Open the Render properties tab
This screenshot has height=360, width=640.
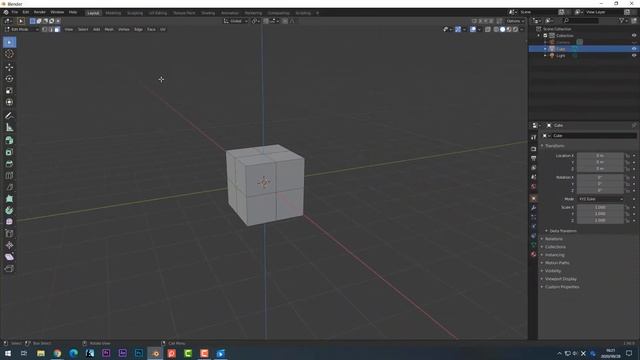533,149
